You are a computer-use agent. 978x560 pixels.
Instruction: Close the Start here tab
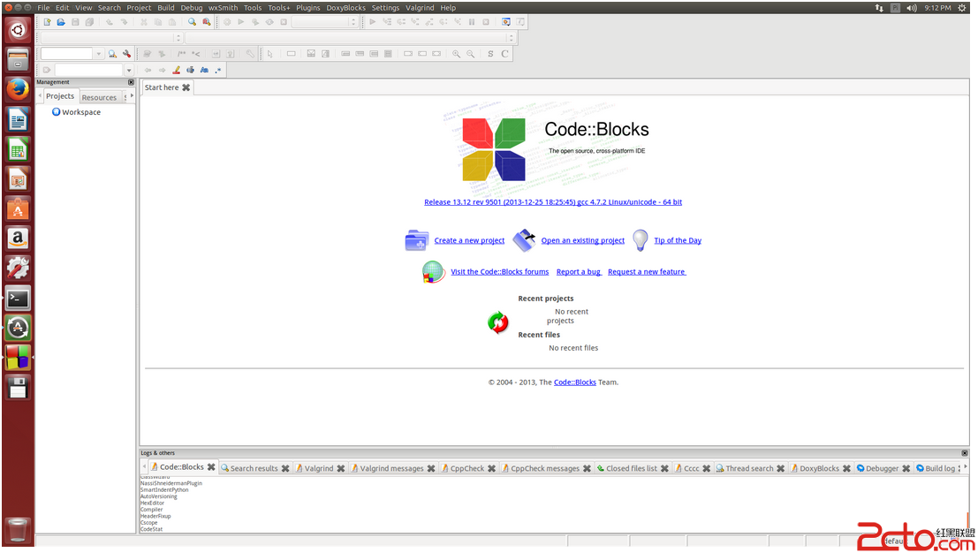[x=186, y=88]
